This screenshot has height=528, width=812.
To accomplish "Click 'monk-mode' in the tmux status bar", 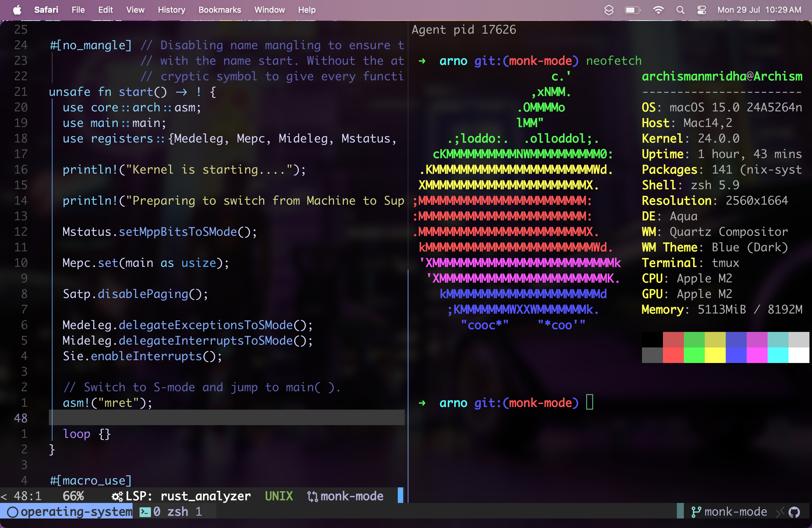I will (736, 511).
